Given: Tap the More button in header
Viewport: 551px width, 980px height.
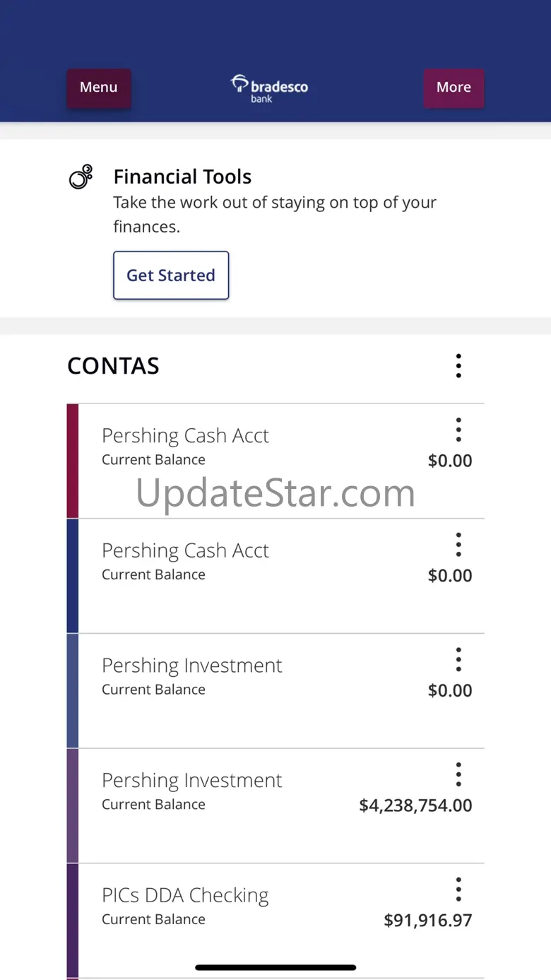Looking at the screenshot, I should pyautogui.click(x=454, y=88).
